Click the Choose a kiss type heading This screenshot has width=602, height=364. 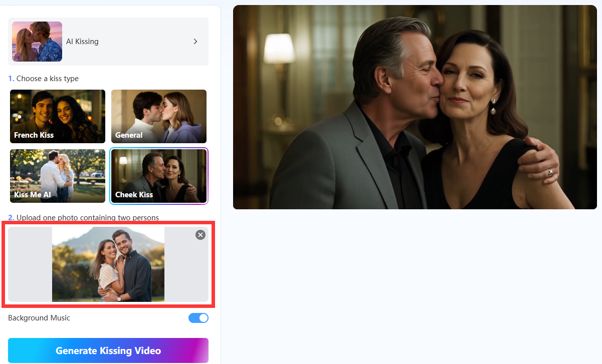(47, 79)
